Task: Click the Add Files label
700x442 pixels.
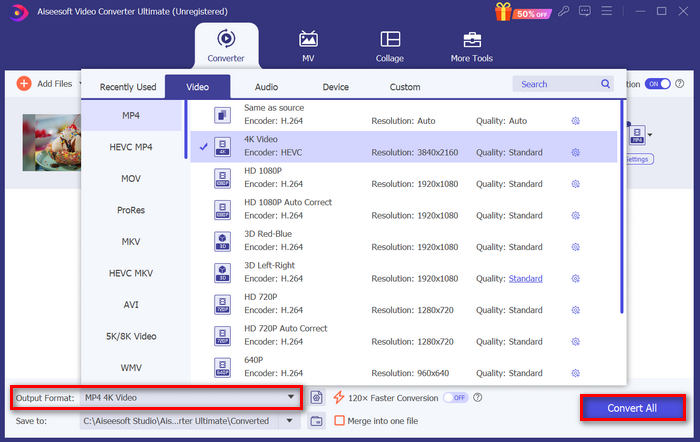Action: [x=54, y=83]
